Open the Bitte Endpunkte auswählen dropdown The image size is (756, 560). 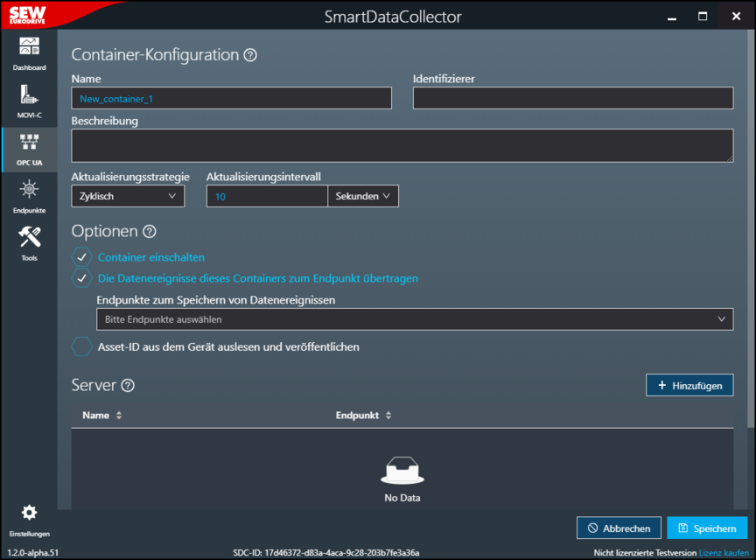point(414,319)
